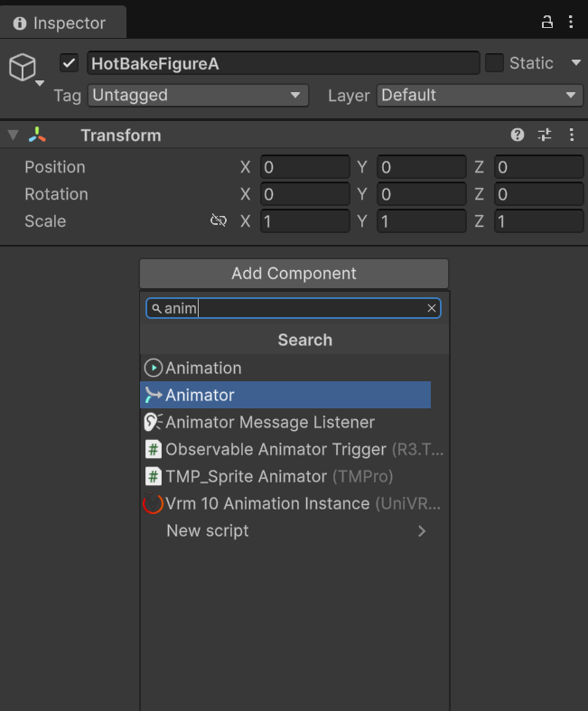Click the Rotation Z value field
The width and height of the screenshot is (588, 711).
pyautogui.click(x=539, y=194)
